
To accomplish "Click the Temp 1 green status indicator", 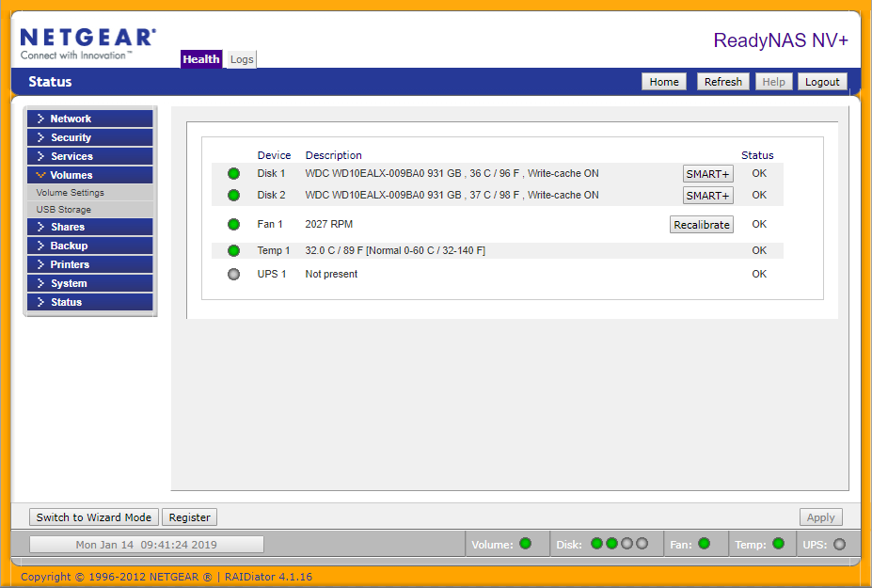I will point(234,251).
